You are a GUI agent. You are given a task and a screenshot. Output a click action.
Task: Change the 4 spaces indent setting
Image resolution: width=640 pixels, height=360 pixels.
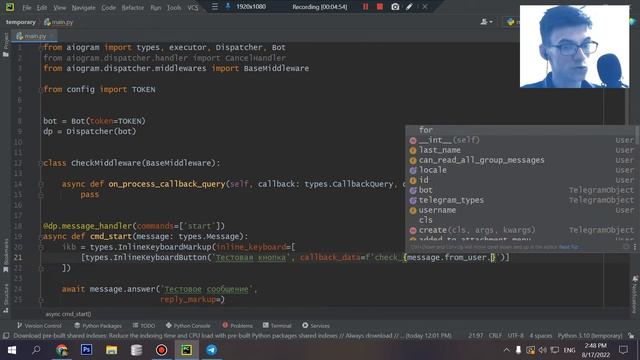(540, 336)
